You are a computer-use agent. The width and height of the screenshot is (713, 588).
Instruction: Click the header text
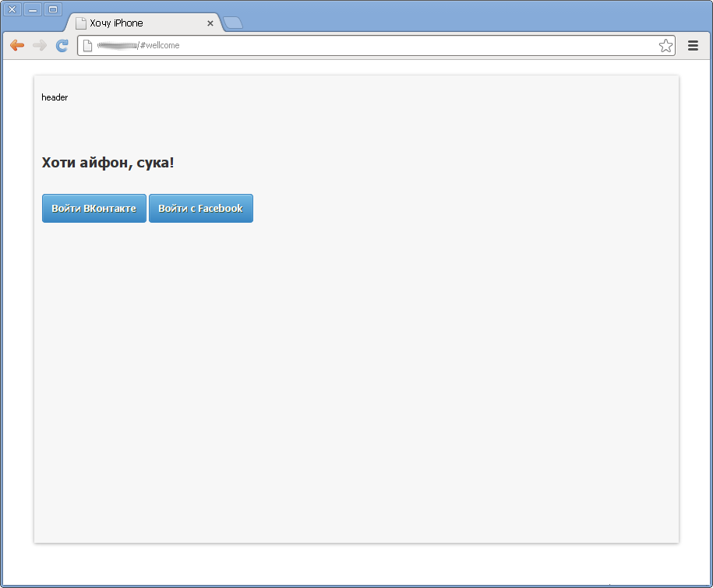(55, 97)
